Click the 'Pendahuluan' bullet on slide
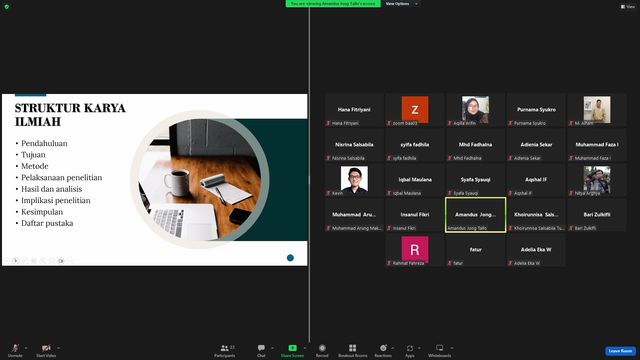Viewport: 640px width, 360px height. 44,143
